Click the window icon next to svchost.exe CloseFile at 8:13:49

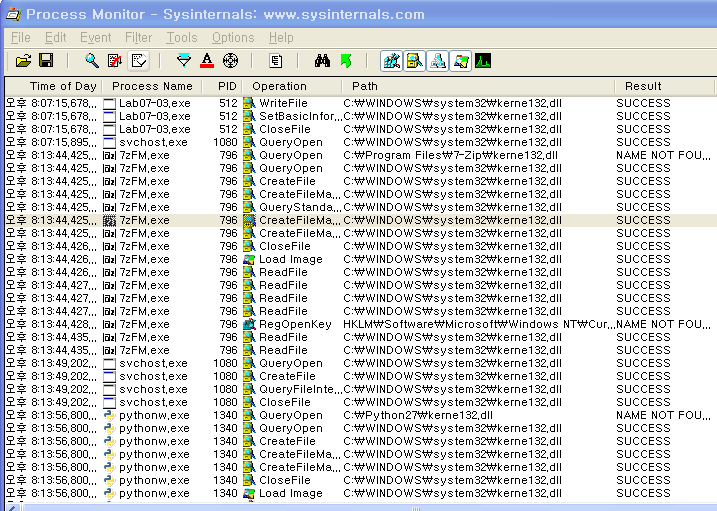110,402
